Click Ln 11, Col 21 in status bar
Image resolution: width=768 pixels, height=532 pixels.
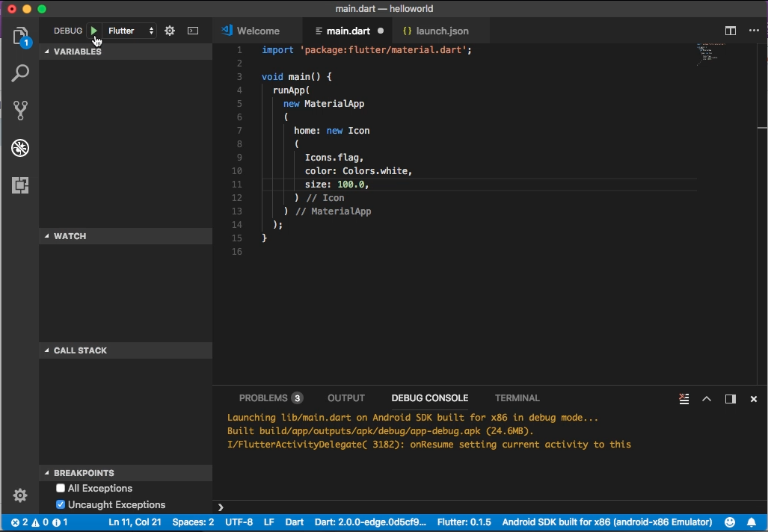135,522
